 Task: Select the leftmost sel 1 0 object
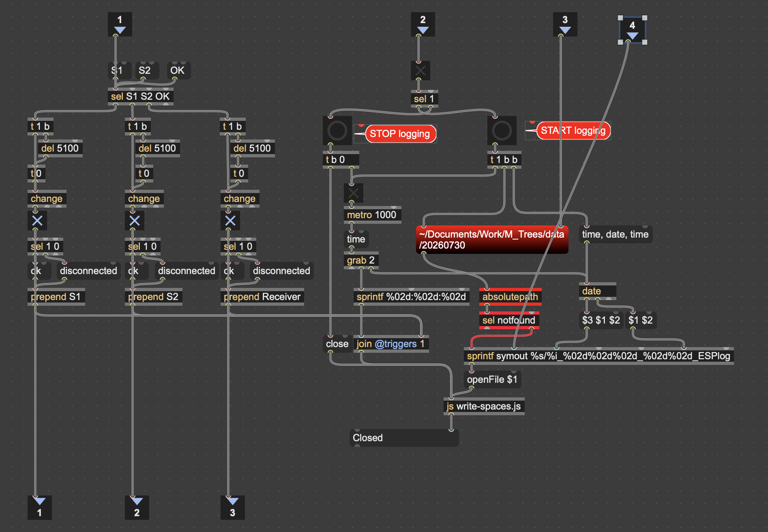(x=45, y=247)
